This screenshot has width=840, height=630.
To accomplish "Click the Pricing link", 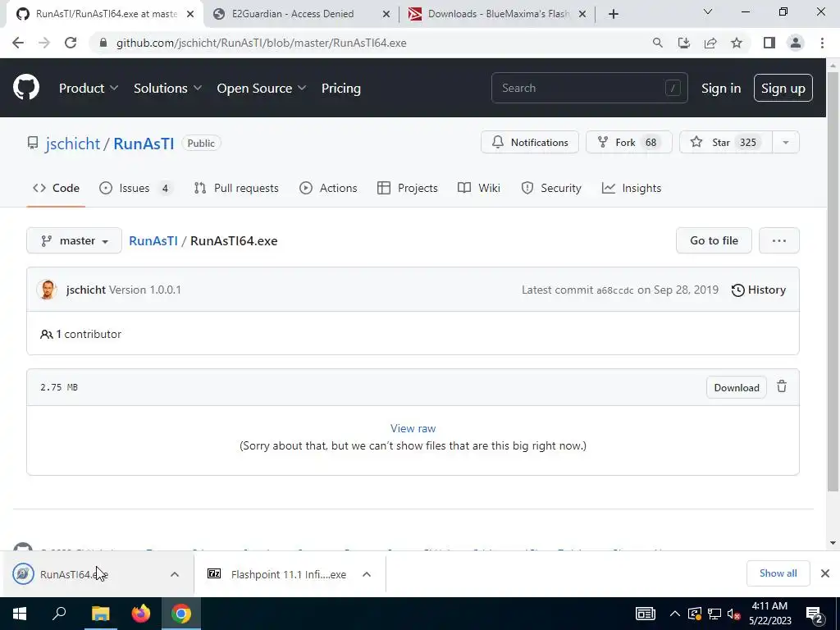I will tap(340, 88).
